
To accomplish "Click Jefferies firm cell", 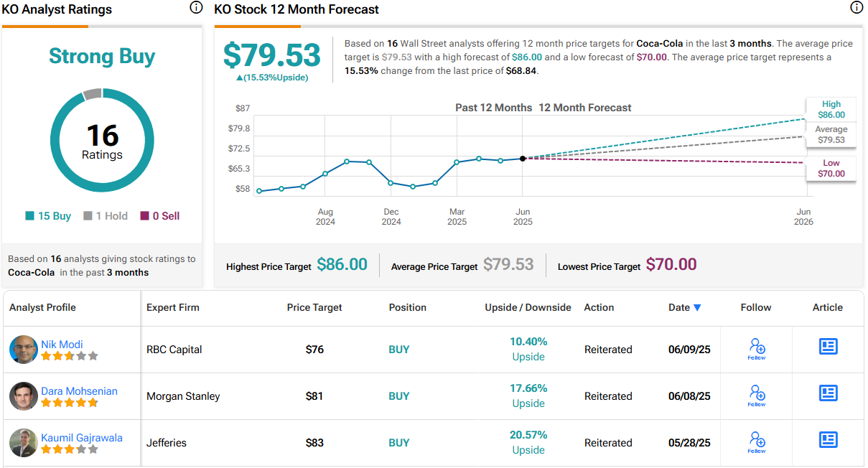I will (167, 443).
